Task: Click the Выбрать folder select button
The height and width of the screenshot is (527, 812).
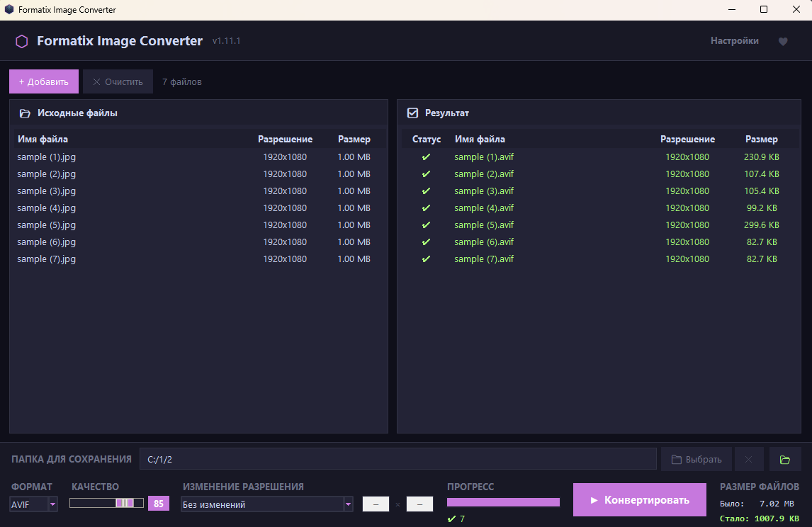Action: pos(697,459)
